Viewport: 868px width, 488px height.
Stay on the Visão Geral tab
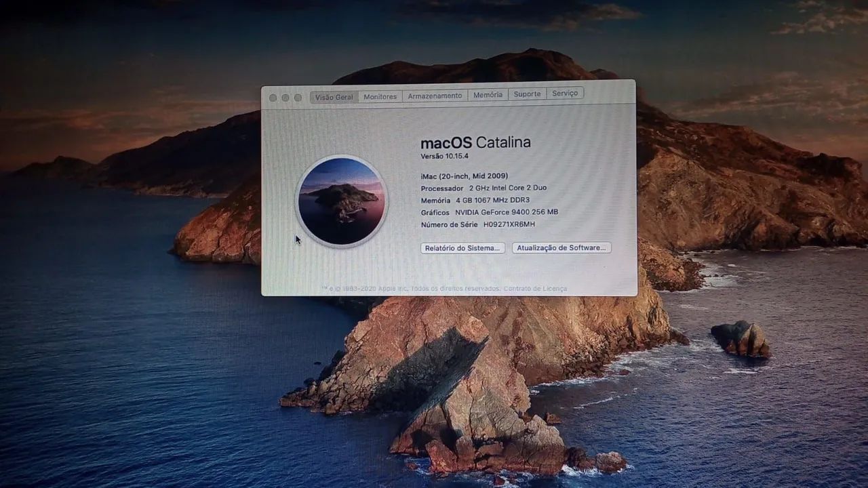coord(334,96)
